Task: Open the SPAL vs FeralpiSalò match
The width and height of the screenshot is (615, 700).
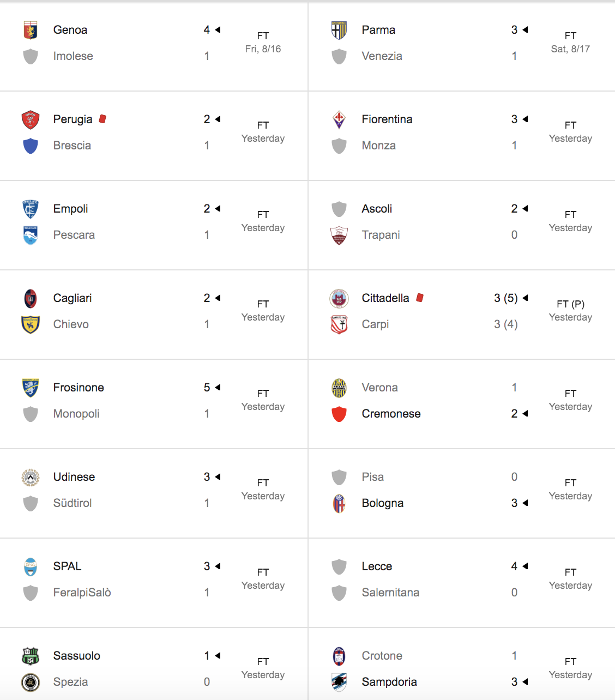Action: (154, 583)
